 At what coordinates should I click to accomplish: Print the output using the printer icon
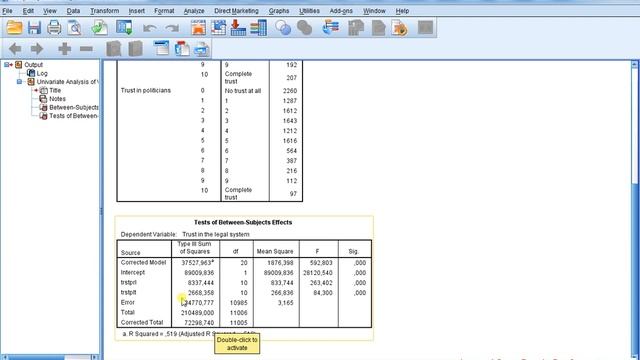tap(54, 28)
